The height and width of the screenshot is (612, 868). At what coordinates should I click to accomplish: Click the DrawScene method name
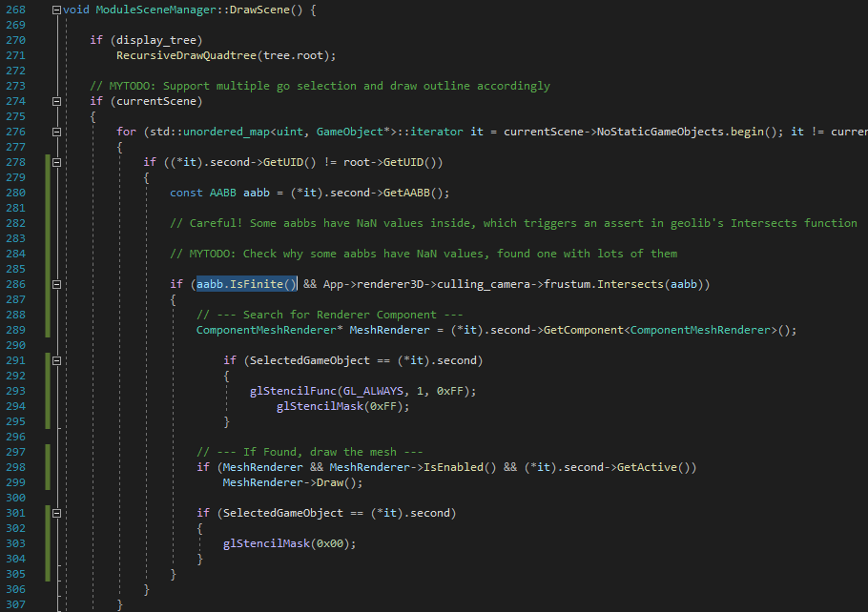point(259,10)
